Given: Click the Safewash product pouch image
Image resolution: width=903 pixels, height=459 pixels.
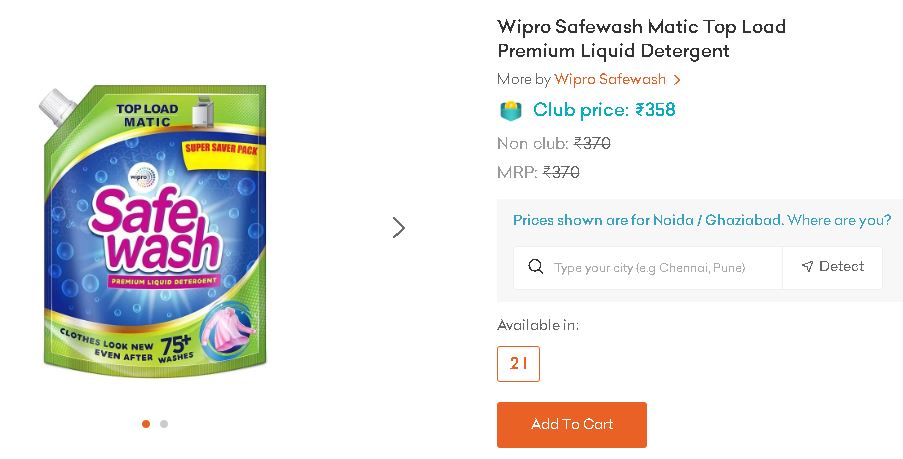Looking at the screenshot, I should pos(154,230).
